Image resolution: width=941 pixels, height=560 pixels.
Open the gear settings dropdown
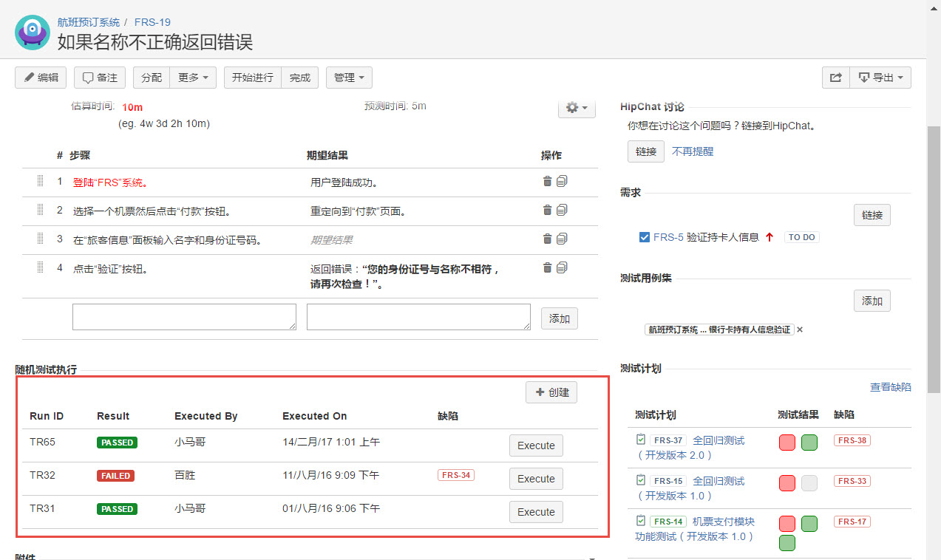click(577, 107)
